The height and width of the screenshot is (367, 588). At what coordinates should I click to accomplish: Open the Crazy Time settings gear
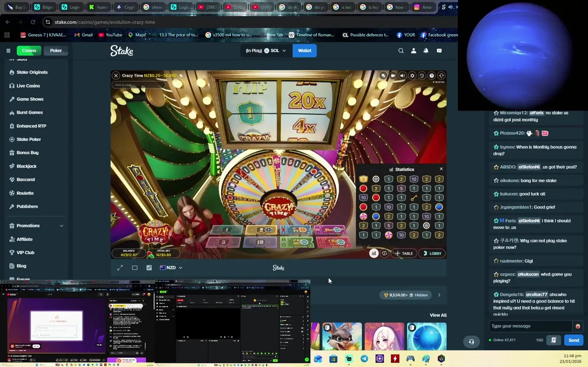pos(412,75)
